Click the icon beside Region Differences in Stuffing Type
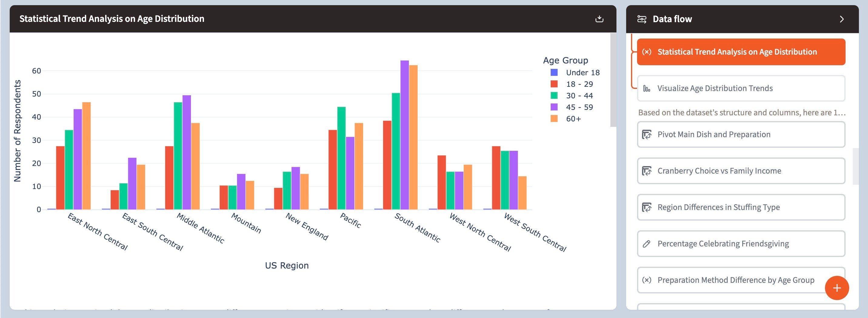868x318 pixels. pos(646,207)
